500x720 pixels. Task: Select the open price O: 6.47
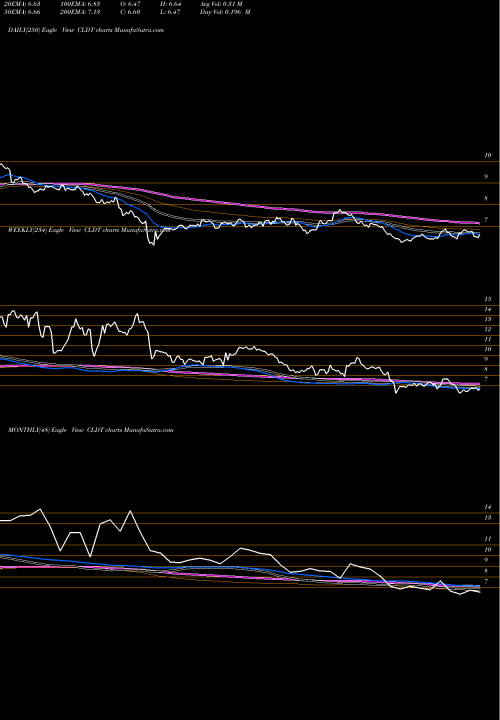point(130,4)
